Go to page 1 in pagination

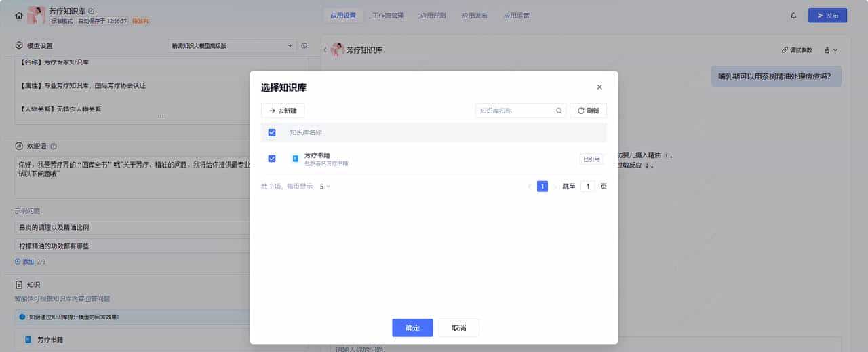[x=542, y=187]
